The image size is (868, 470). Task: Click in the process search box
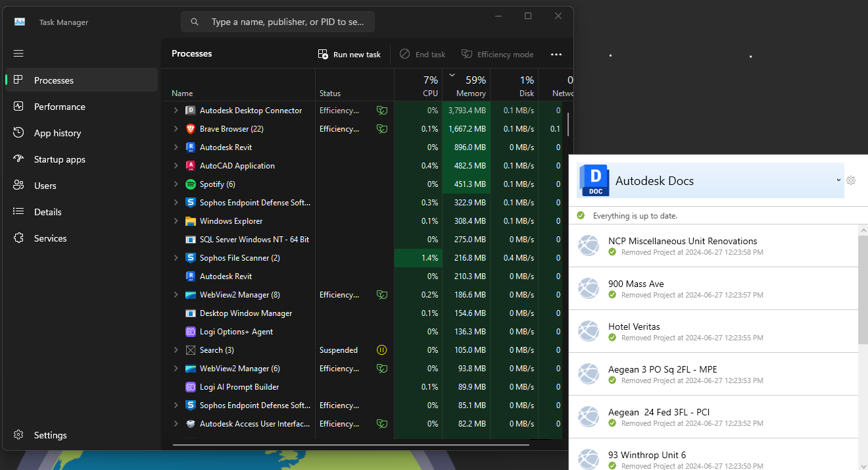point(277,22)
